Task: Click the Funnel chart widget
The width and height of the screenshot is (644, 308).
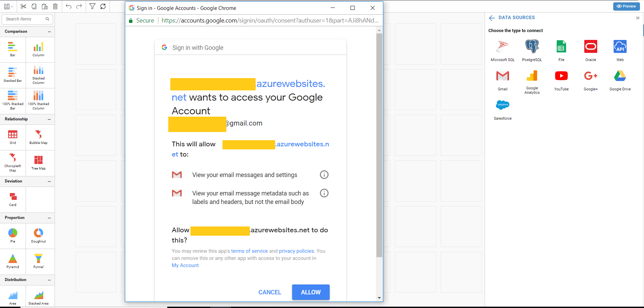Action: click(x=38, y=259)
